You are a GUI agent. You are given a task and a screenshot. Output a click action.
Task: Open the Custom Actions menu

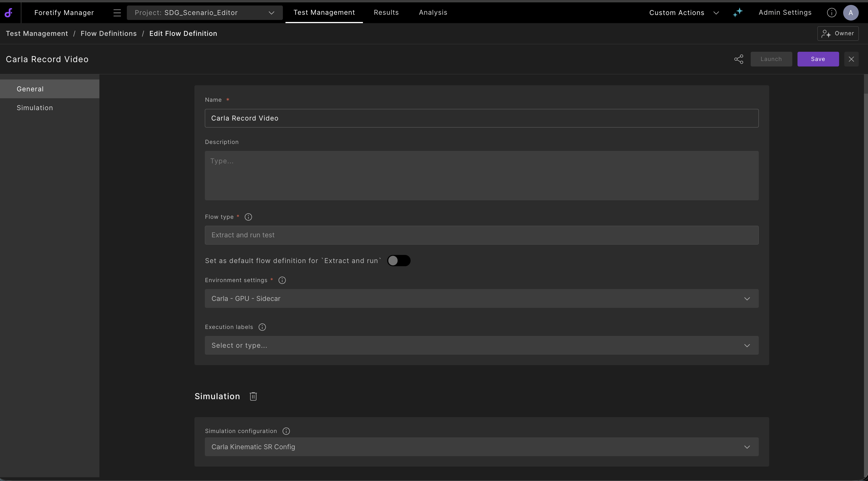pyautogui.click(x=684, y=13)
